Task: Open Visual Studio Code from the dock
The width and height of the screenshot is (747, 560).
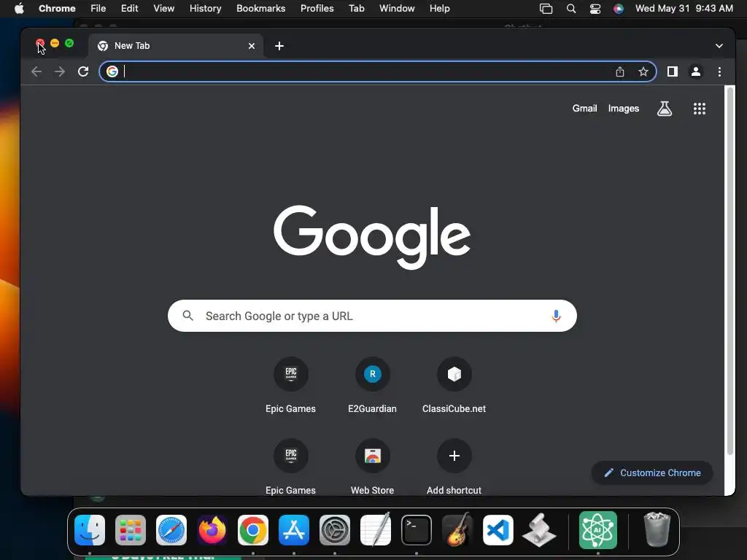Action: tap(498, 530)
